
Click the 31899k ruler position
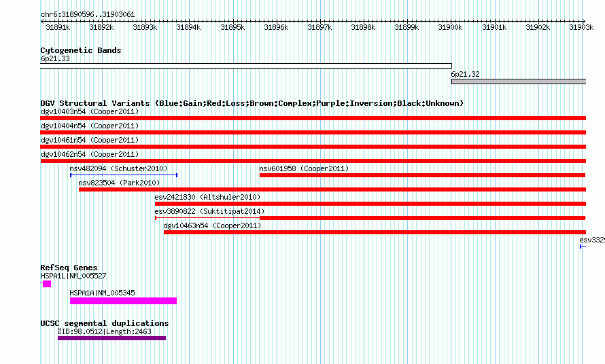pos(407,27)
